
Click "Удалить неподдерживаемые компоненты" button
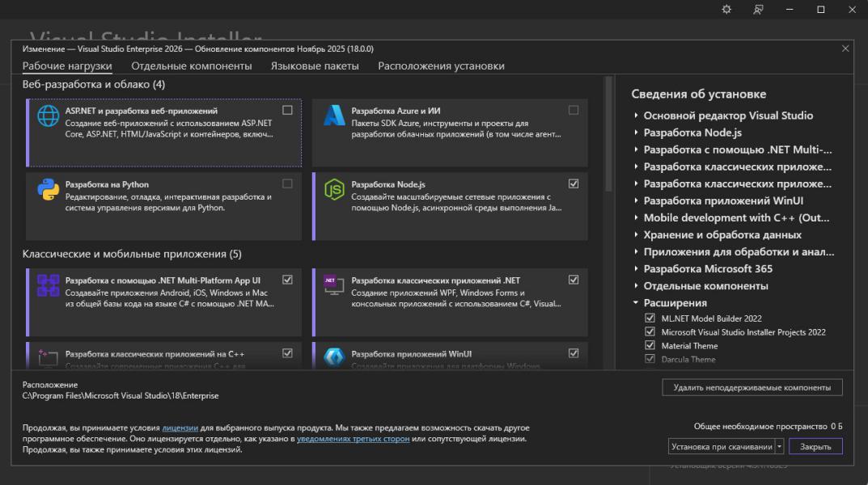[x=752, y=388]
